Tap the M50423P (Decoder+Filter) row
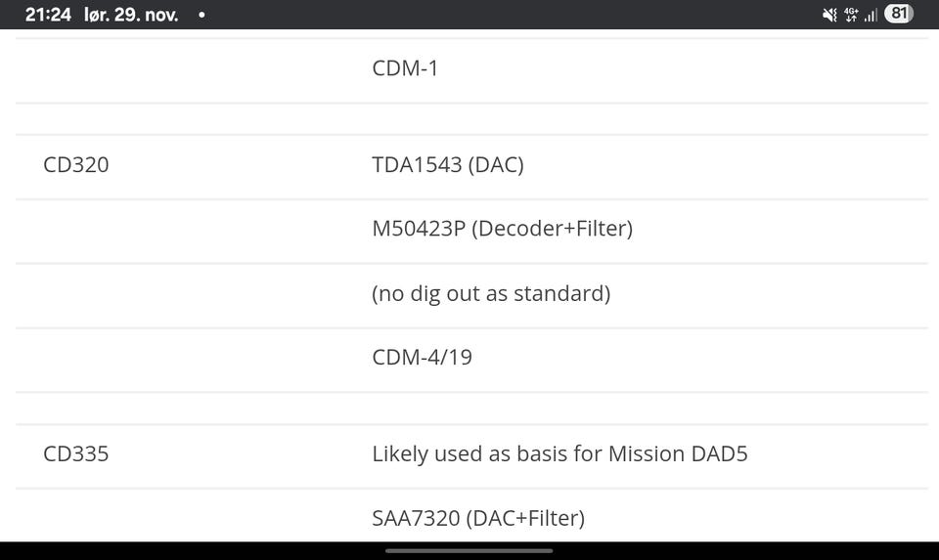Screen dimensions: 939x560 coord(502,229)
